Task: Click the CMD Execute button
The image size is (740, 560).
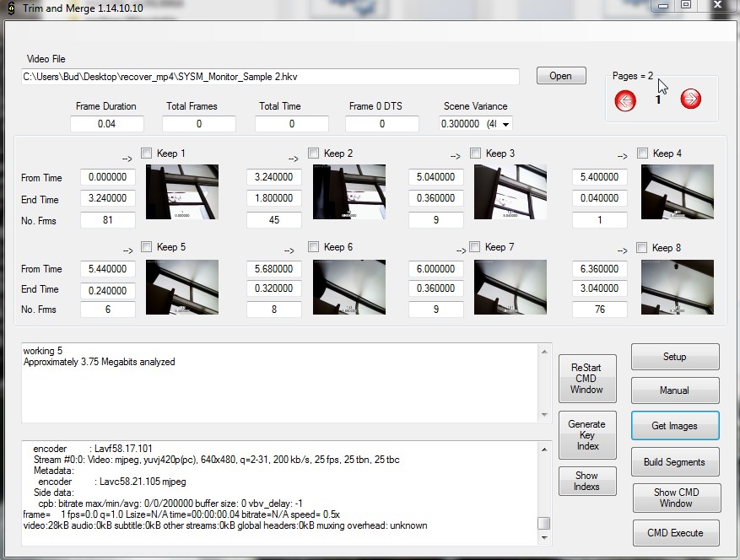Action: point(676,533)
